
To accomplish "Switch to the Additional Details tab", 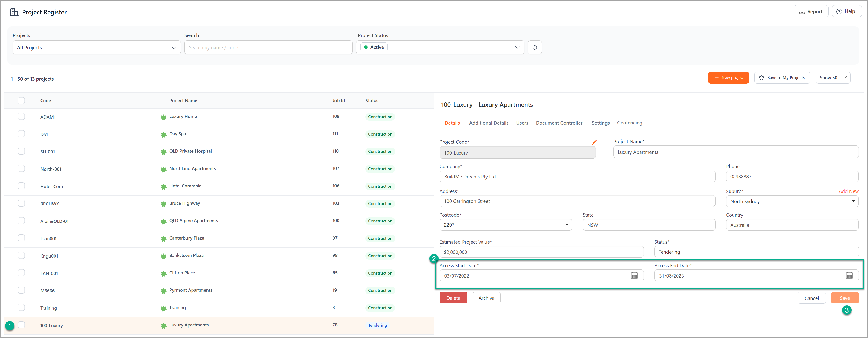I will pos(489,123).
